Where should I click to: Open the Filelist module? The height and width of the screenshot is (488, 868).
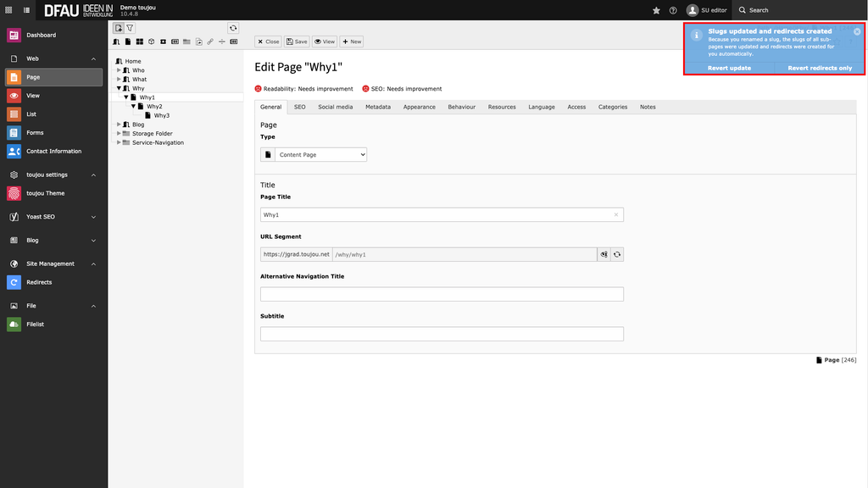(34, 324)
